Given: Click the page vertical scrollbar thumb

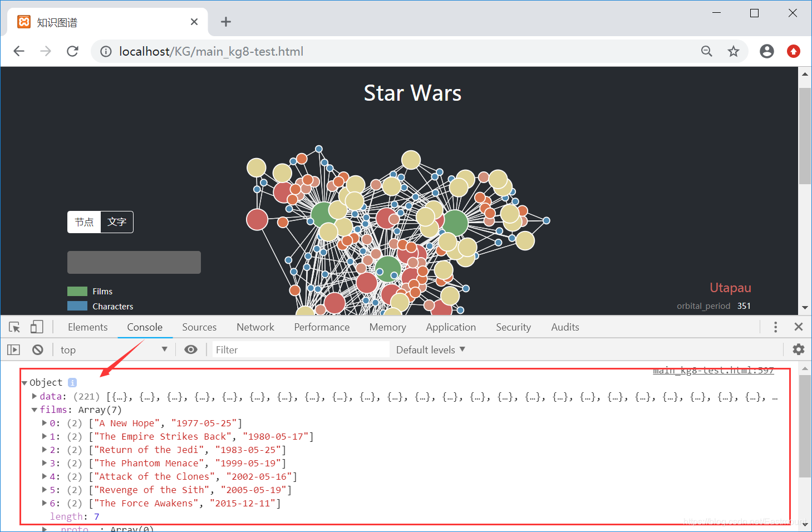Looking at the screenshot, I should click(x=805, y=136).
